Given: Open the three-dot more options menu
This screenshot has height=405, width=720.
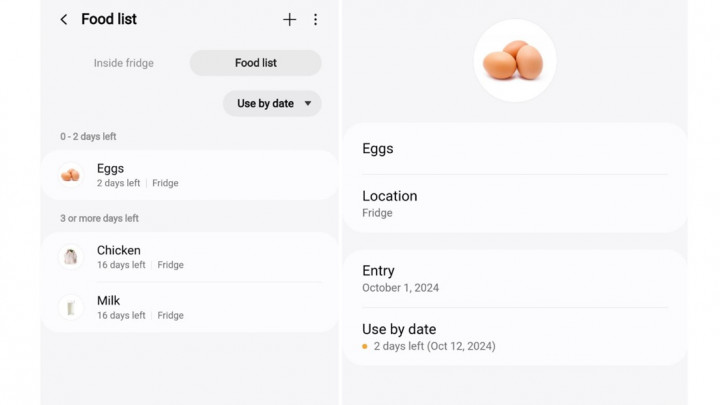Looking at the screenshot, I should 316,20.
